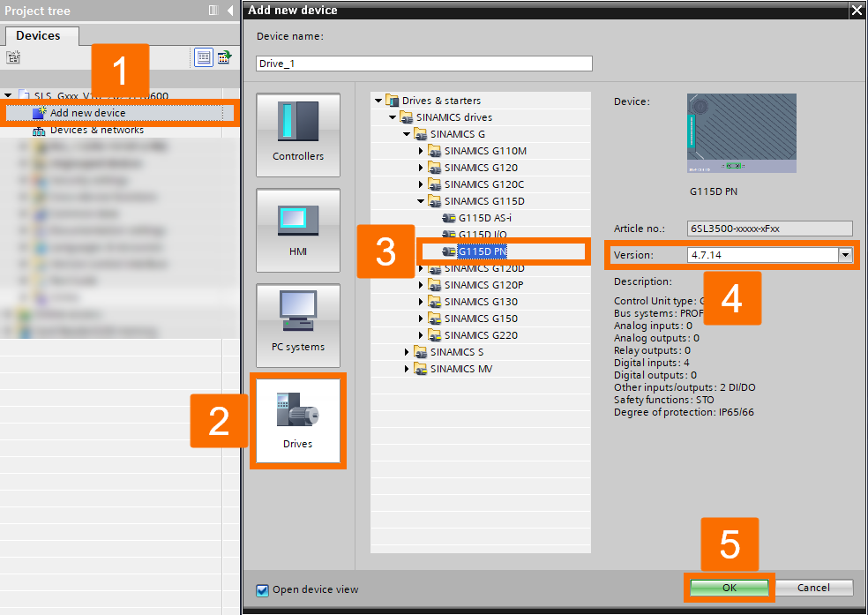Select the G115D PN tree entry
Screen dimensions: 868x615
point(483,251)
